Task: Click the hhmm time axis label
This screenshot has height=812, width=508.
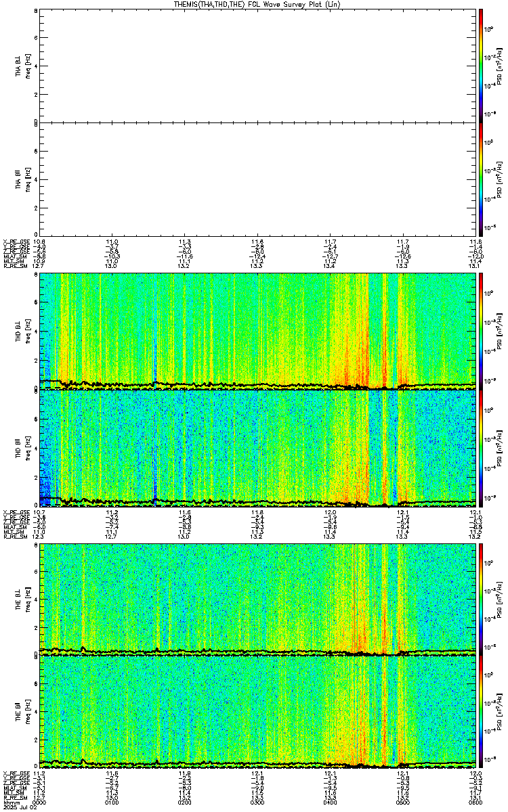Action: coord(10,803)
